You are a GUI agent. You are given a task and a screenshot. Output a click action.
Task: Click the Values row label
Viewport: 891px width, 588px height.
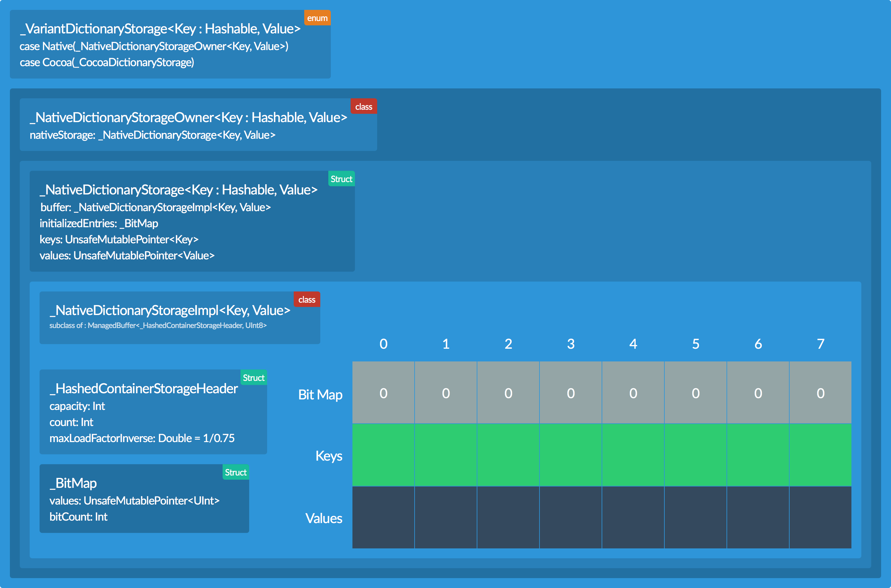[x=324, y=518]
